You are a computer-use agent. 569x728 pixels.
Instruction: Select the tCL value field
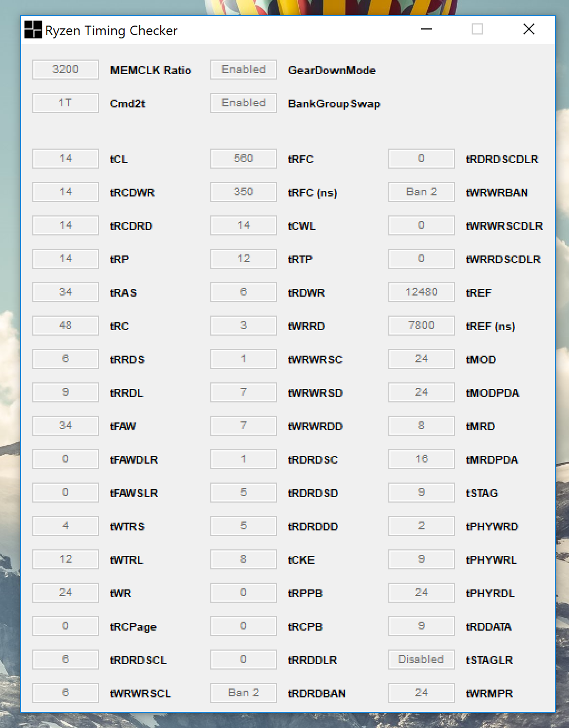click(66, 159)
